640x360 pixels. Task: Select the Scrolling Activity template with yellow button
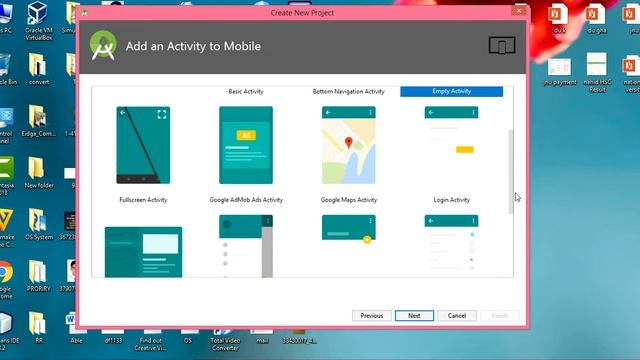tap(349, 246)
